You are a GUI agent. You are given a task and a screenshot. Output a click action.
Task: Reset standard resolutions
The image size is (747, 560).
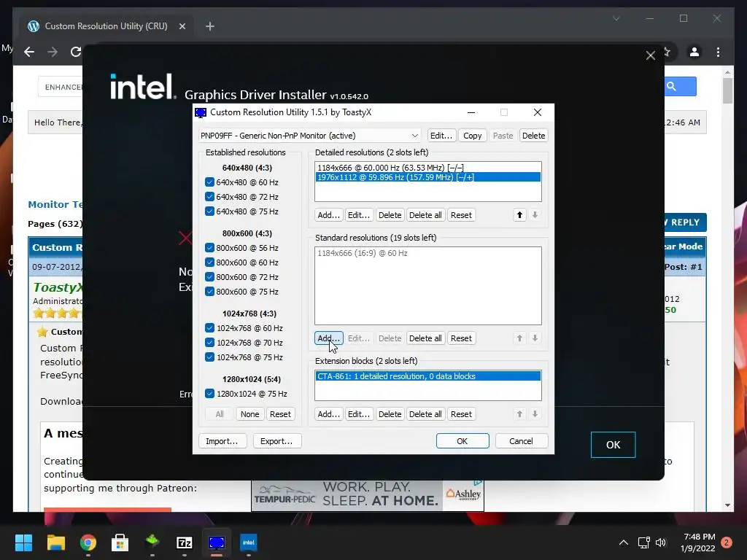click(x=461, y=338)
